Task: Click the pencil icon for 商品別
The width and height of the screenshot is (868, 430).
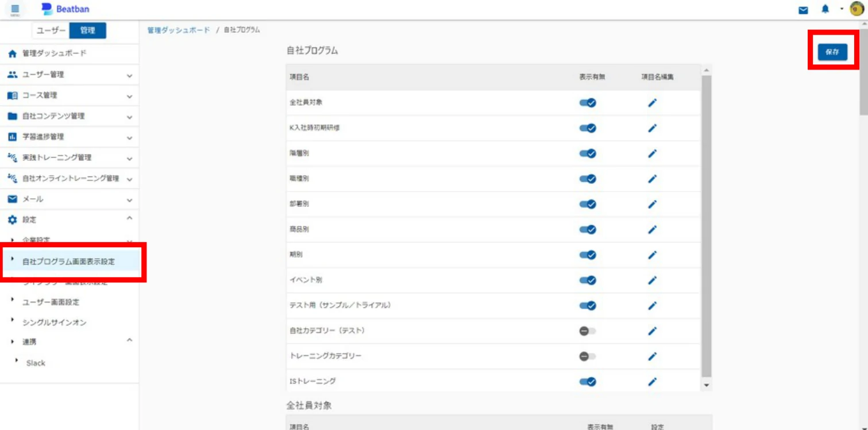Action: click(x=652, y=229)
